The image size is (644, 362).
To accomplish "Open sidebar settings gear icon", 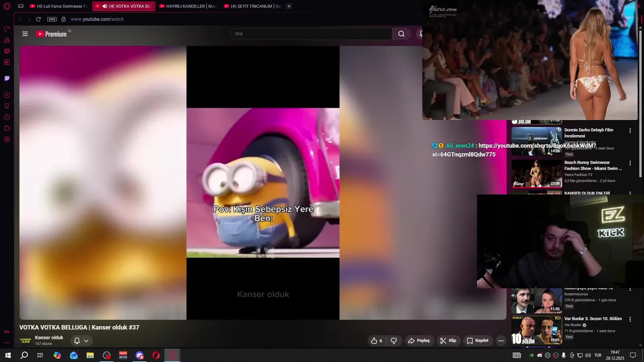I will click(x=7, y=139).
